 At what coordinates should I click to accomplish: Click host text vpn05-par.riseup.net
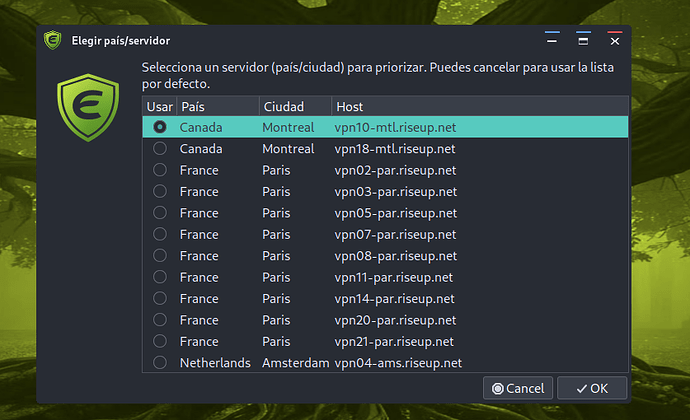(x=396, y=213)
